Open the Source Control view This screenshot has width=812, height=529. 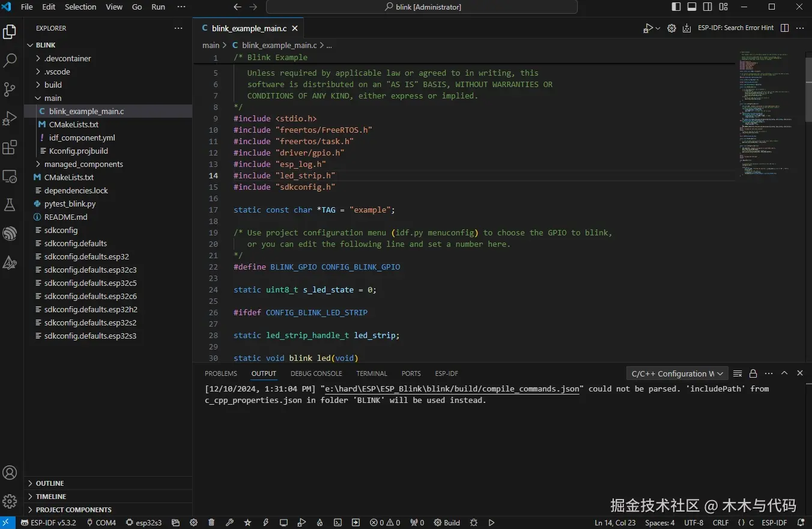(10, 89)
